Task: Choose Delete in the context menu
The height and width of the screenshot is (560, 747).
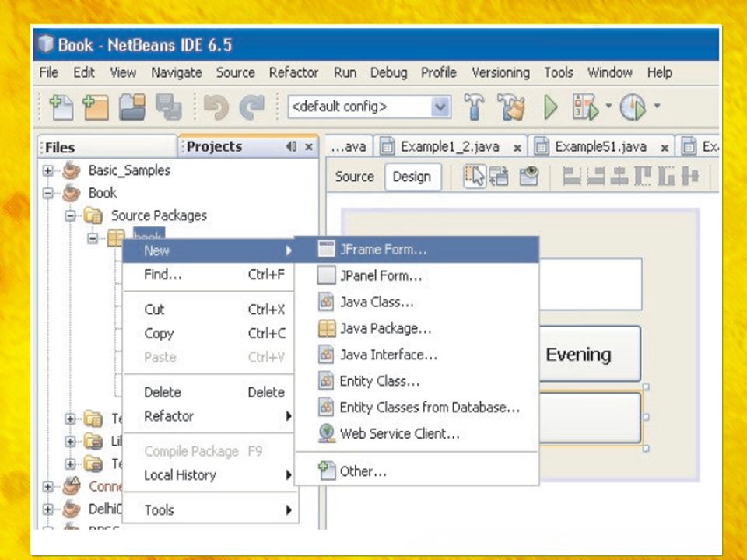Action: (209, 392)
